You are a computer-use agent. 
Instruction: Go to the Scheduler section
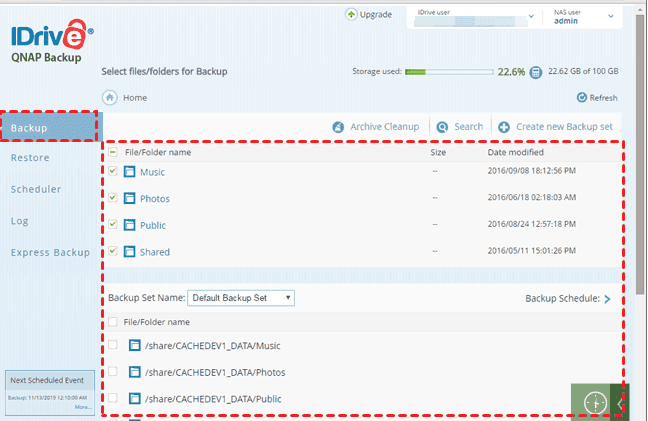pos(36,189)
